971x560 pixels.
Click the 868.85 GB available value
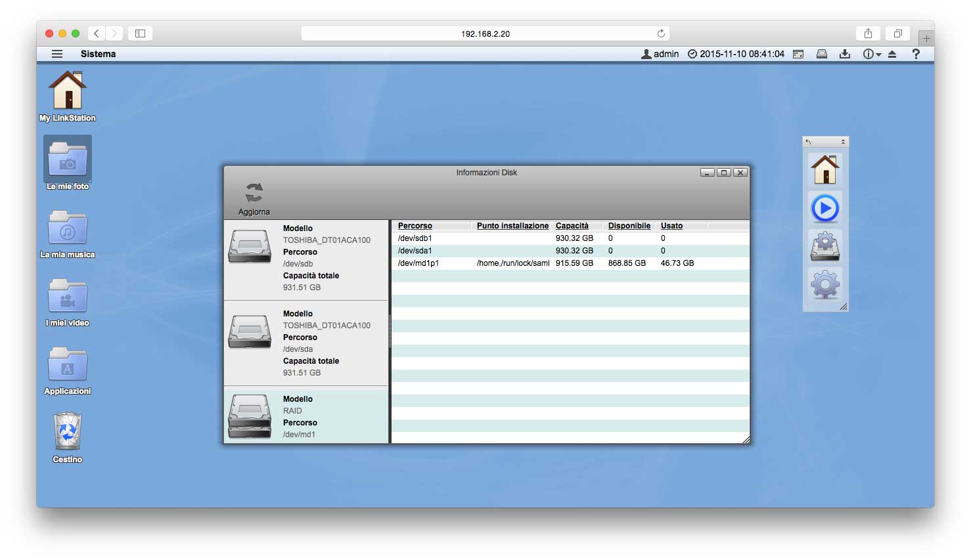pos(627,263)
